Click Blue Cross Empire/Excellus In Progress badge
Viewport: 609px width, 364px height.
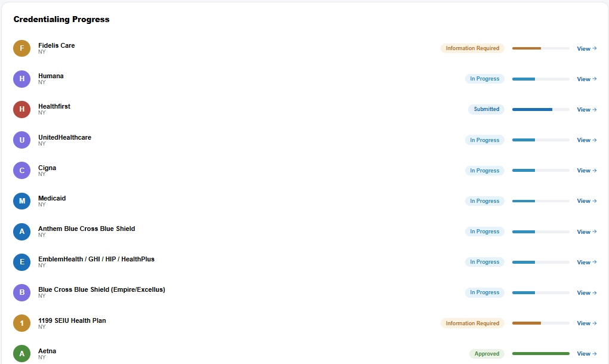click(485, 292)
